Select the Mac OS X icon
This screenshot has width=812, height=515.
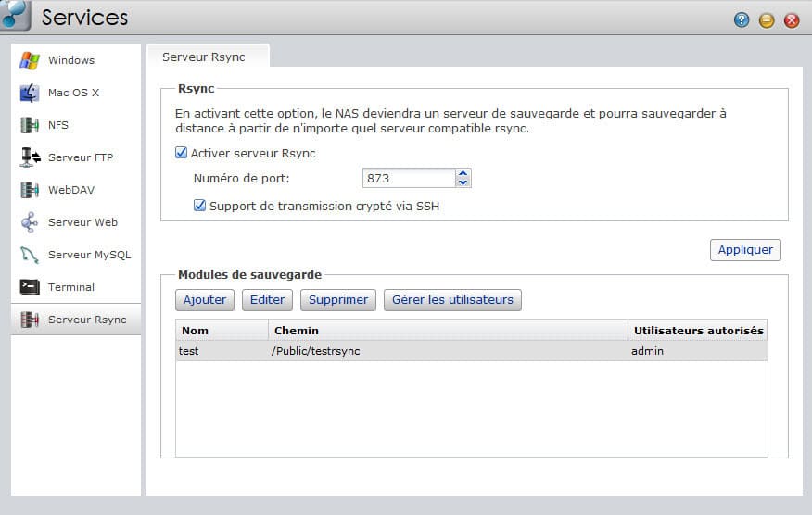tap(29, 94)
